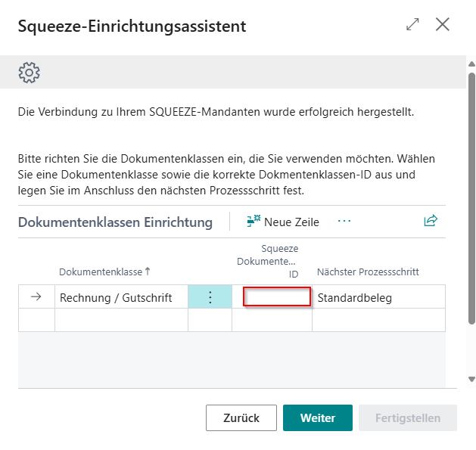Select the Standardbeleg process step cell
This screenshot has height=450, width=476.
coord(378,298)
